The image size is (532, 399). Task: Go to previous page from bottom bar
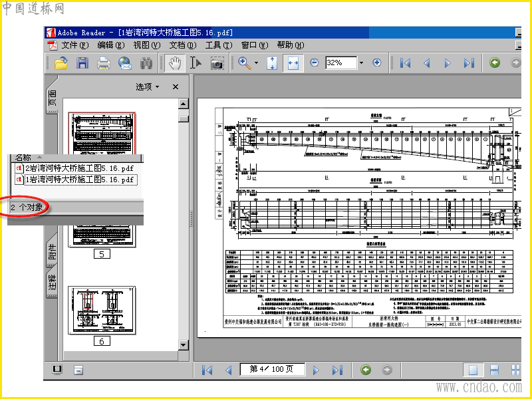coord(229,370)
